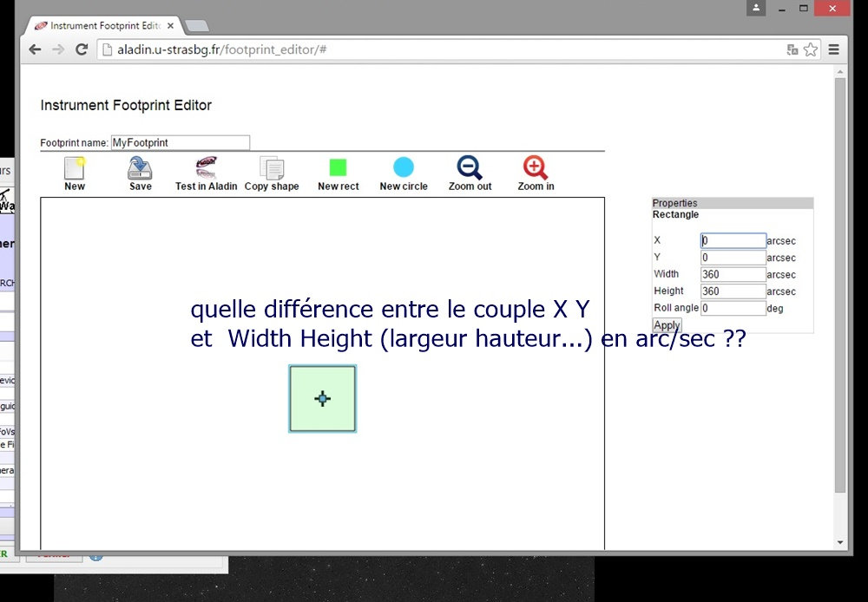The width and height of the screenshot is (868, 602).
Task: Click the Footprint name label
Action: click(74, 143)
